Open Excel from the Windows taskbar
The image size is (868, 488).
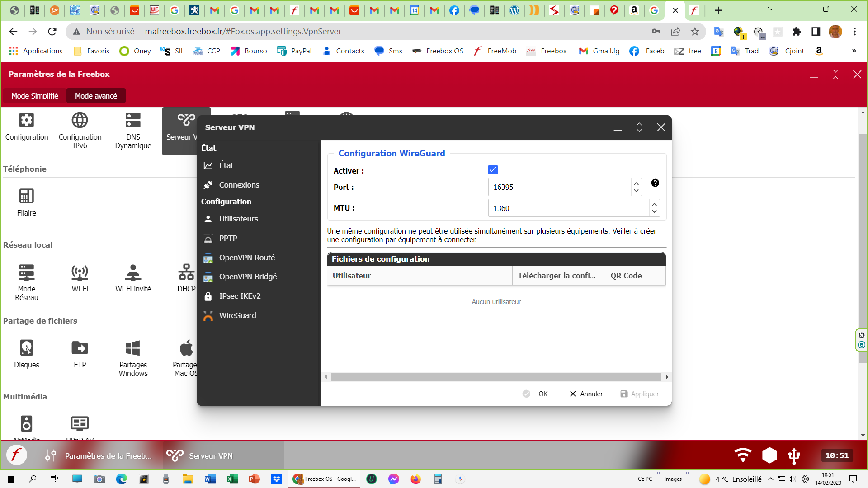(232, 479)
